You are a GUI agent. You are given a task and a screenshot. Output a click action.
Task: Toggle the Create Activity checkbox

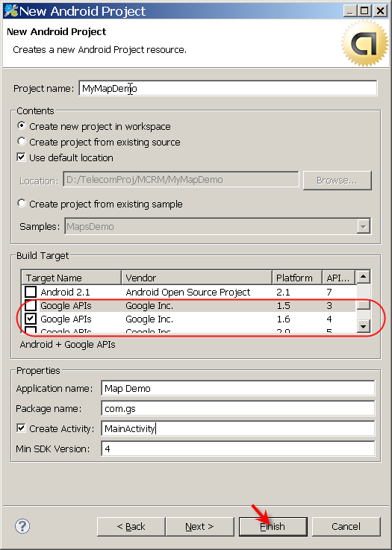[22, 428]
